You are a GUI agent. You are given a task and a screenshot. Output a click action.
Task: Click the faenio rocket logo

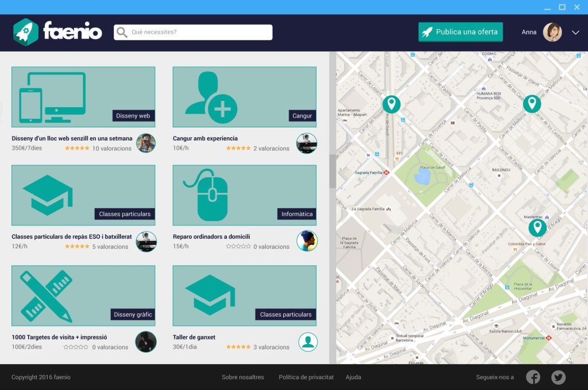(x=26, y=32)
